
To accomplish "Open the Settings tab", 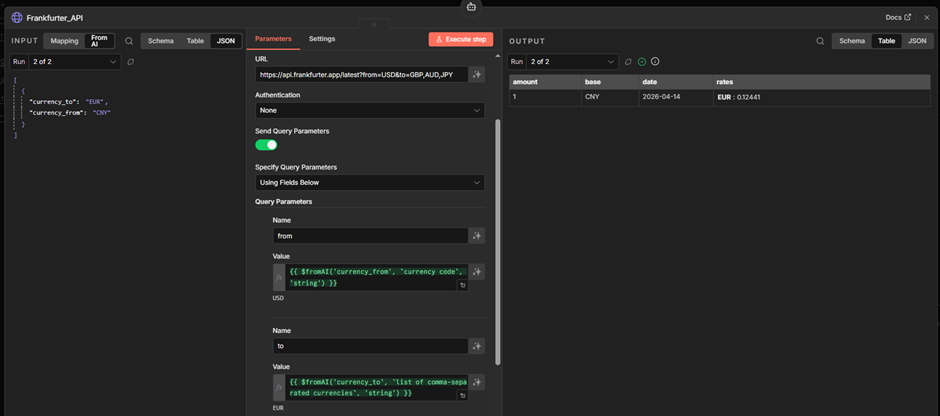I will (322, 39).
